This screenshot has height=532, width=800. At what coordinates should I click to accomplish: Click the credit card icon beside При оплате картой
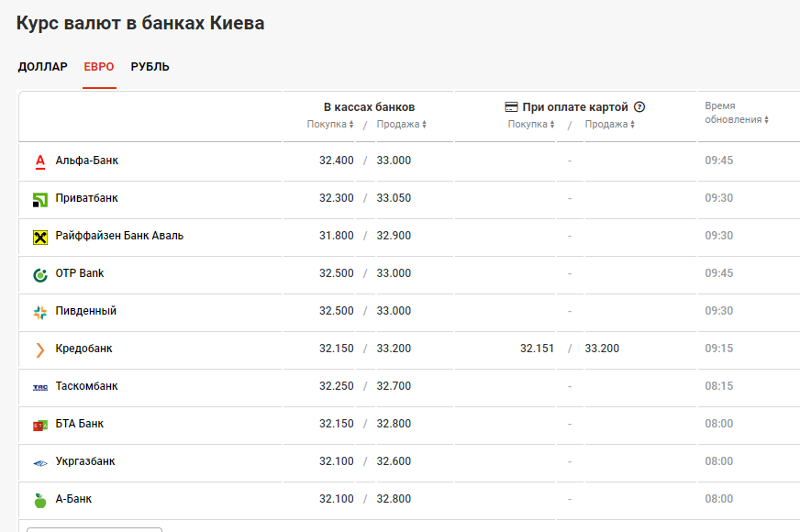511,107
